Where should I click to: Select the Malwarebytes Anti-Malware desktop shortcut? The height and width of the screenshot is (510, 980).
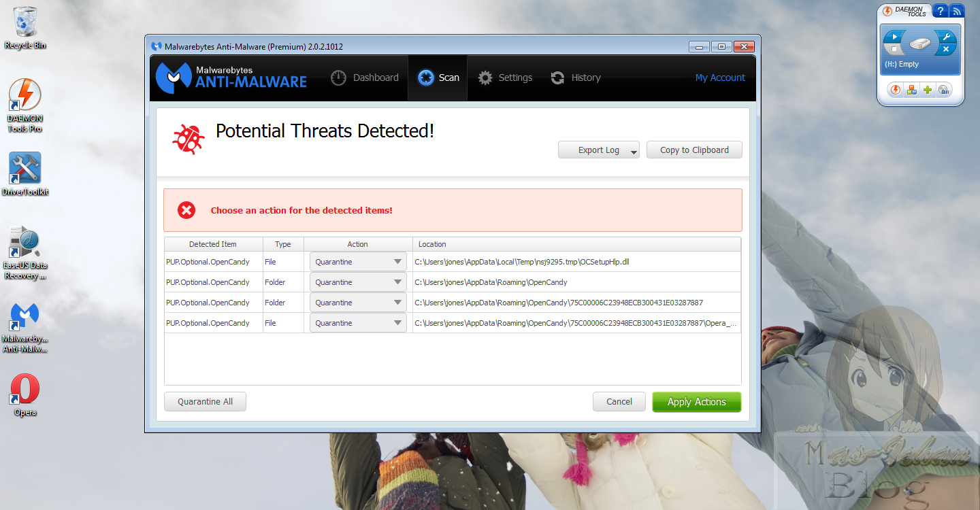point(25,326)
